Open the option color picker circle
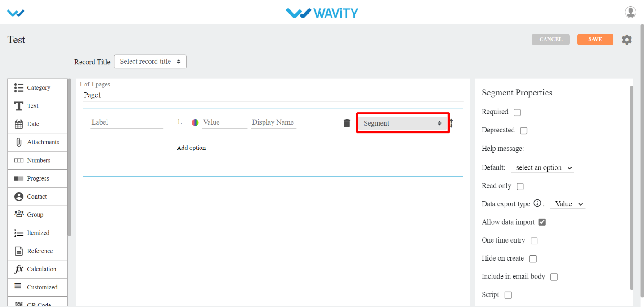 click(x=195, y=122)
